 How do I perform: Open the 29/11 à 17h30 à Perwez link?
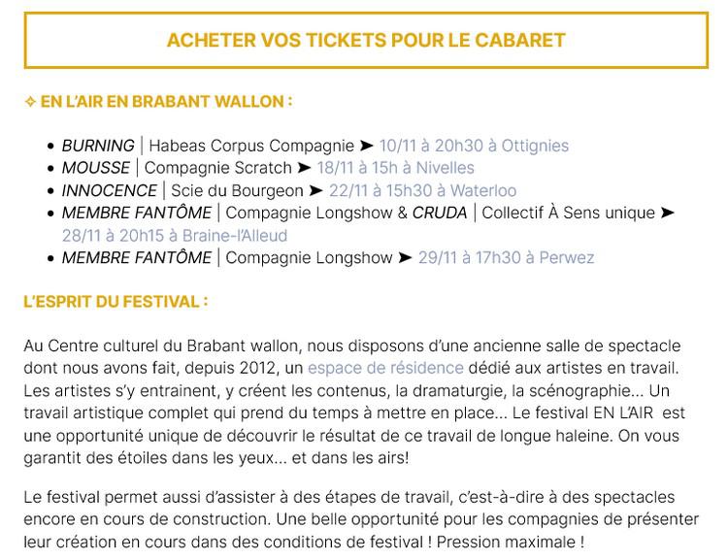click(x=505, y=258)
